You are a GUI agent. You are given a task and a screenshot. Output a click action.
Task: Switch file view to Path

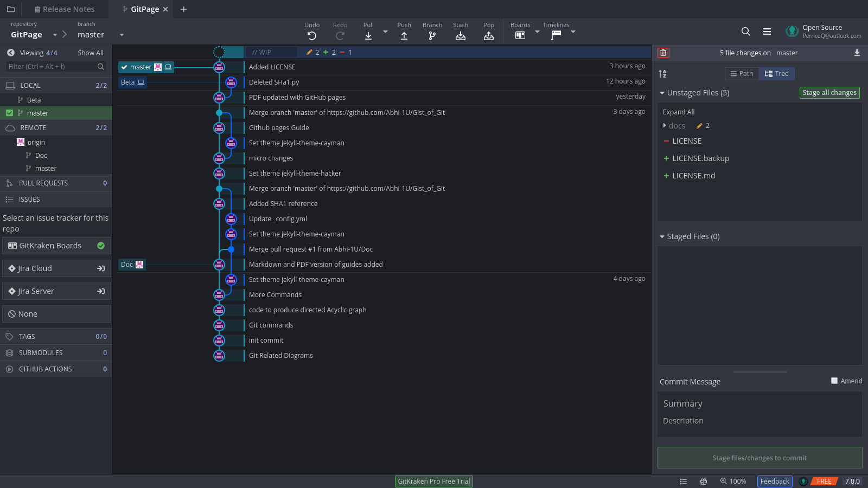tap(742, 74)
